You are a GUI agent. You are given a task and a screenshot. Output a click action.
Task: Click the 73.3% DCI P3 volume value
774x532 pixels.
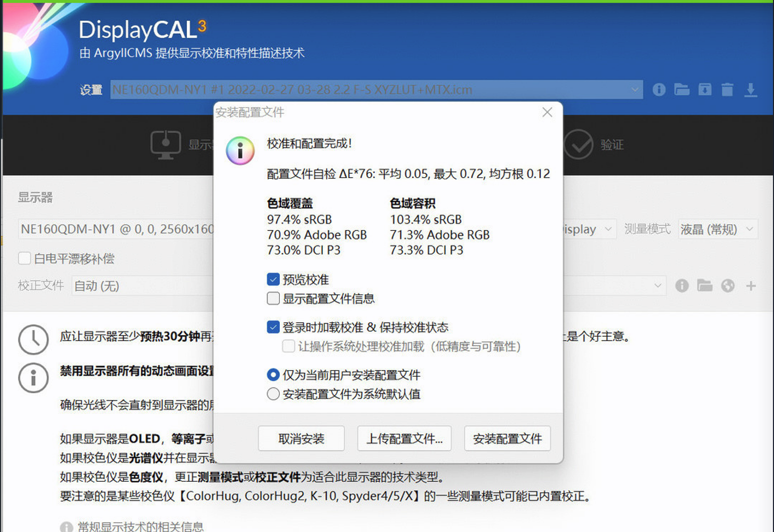tap(427, 250)
